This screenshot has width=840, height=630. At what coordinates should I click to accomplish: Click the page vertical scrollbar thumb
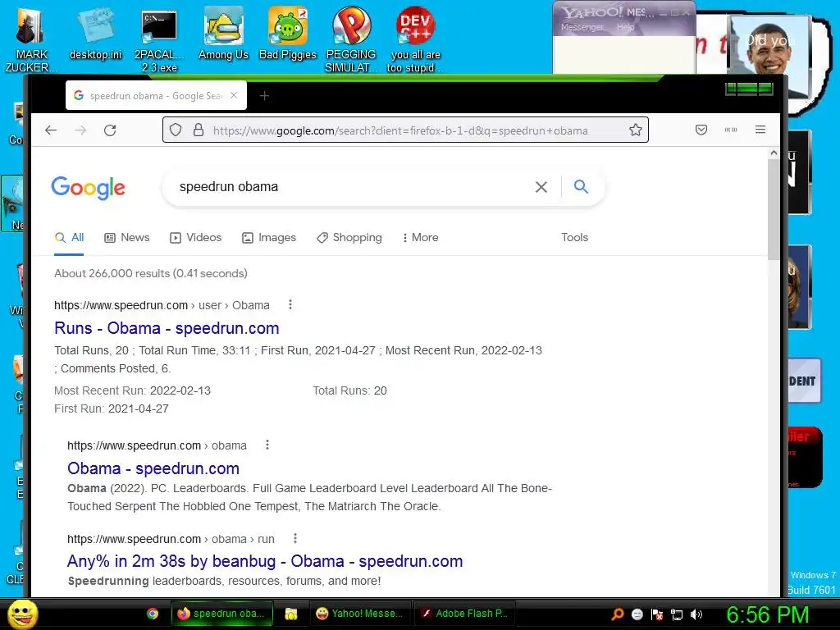click(774, 209)
